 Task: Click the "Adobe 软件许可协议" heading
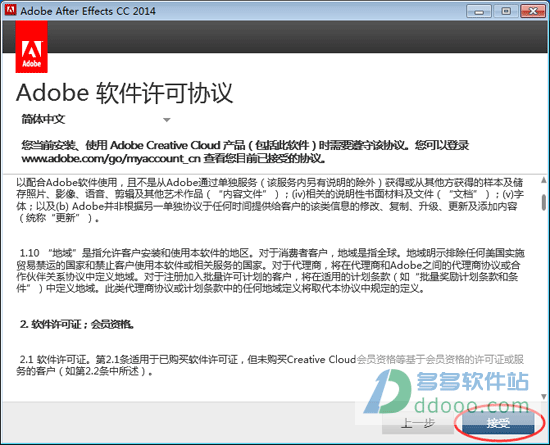(124, 93)
